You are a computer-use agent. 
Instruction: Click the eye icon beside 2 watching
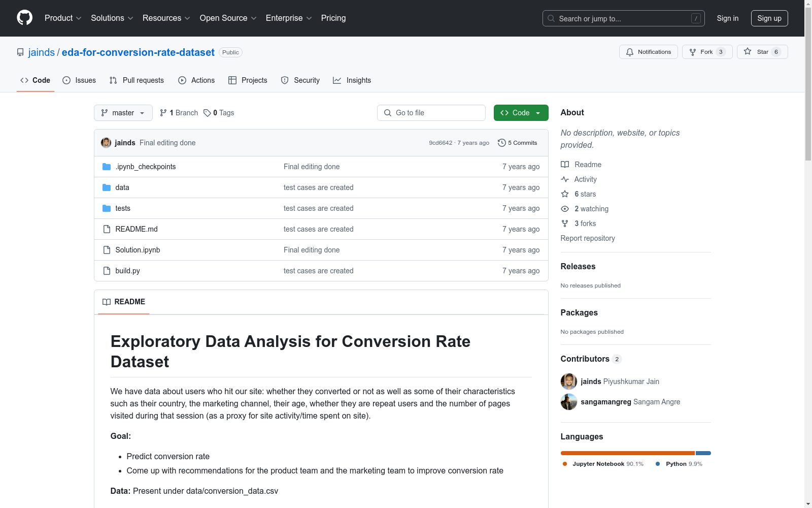pyautogui.click(x=565, y=209)
